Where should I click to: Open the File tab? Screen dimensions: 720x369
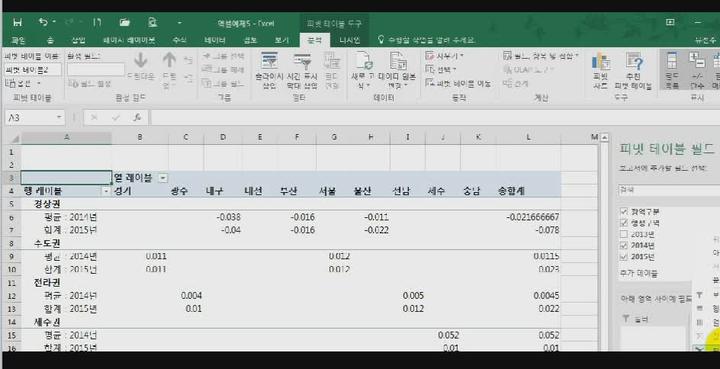coord(18,40)
